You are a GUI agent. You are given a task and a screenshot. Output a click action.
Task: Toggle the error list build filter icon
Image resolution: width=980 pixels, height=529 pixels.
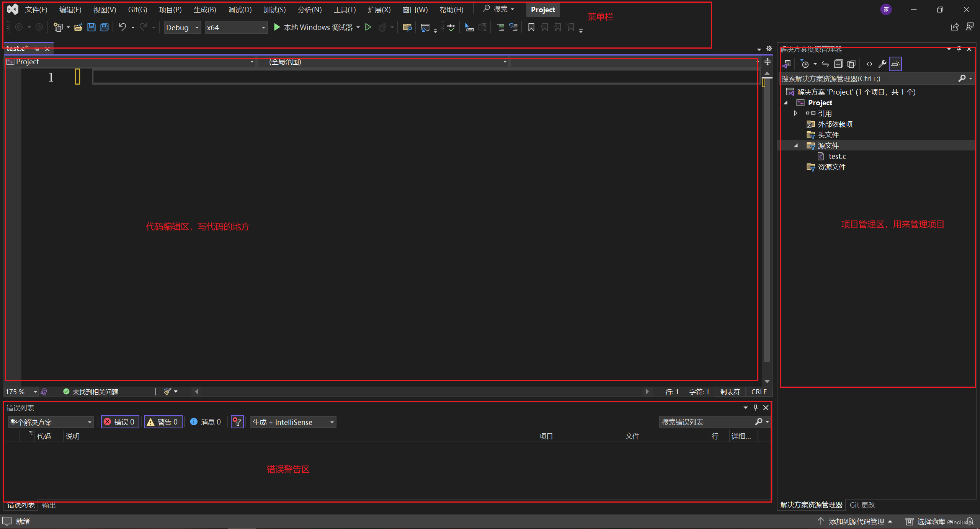click(x=237, y=422)
